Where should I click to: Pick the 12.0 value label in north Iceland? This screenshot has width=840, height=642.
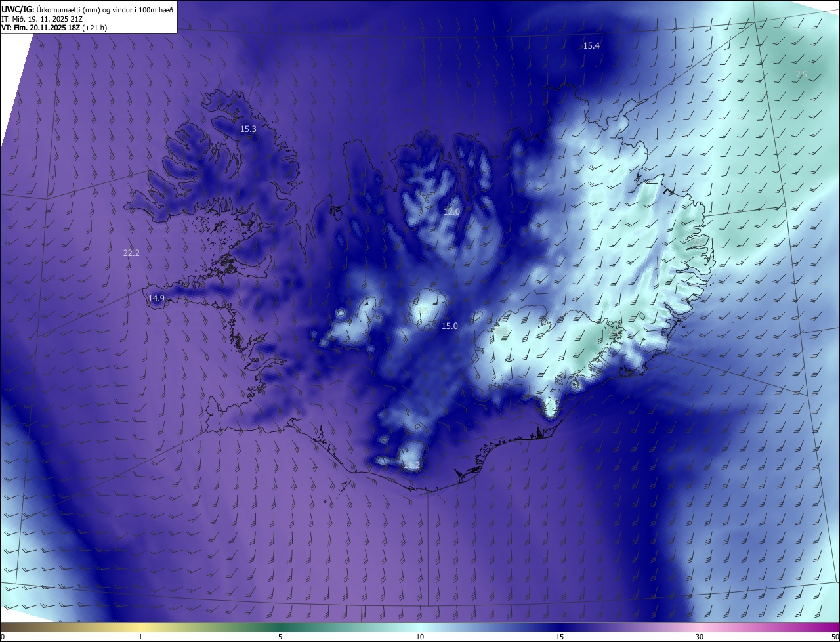pos(451,211)
